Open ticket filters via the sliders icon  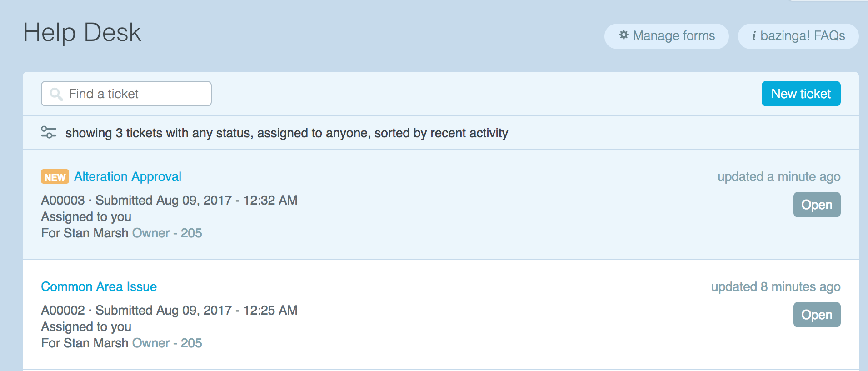coord(49,132)
